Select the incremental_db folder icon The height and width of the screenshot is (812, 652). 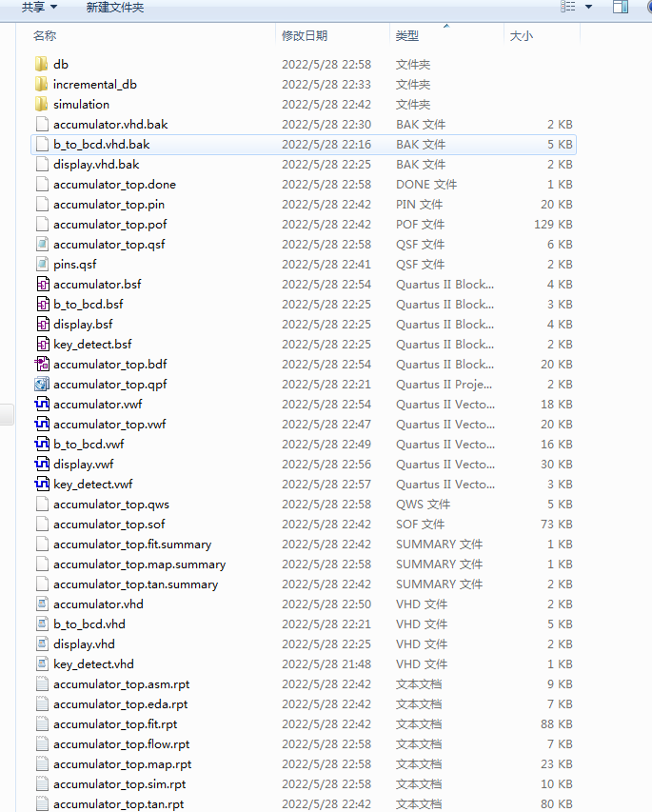coord(42,85)
